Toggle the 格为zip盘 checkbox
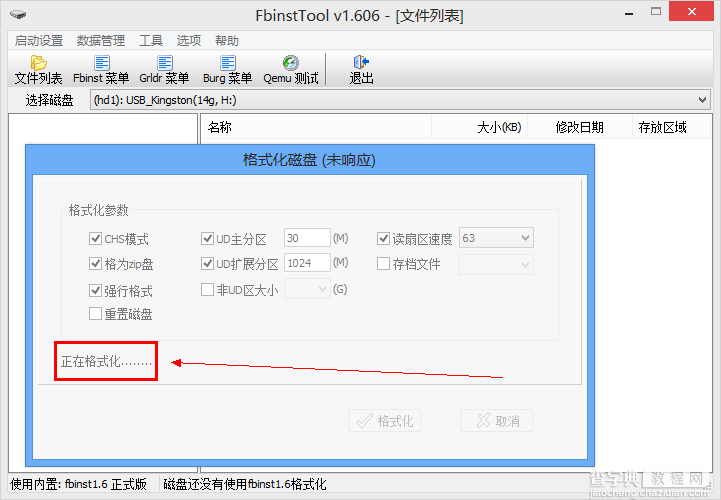Image resolution: width=721 pixels, height=500 pixels. (95, 263)
